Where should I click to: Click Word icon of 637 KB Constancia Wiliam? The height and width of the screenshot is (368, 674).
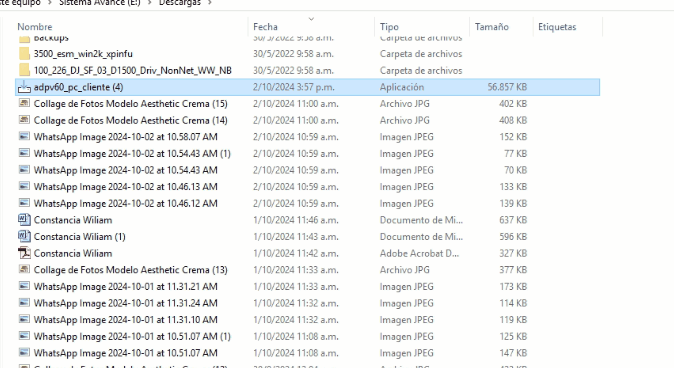point(25,220)
